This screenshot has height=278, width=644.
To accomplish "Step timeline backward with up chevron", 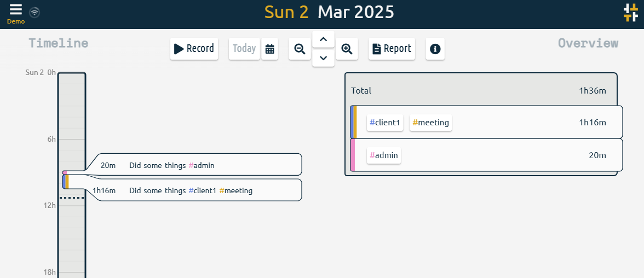I will point(323,39).
